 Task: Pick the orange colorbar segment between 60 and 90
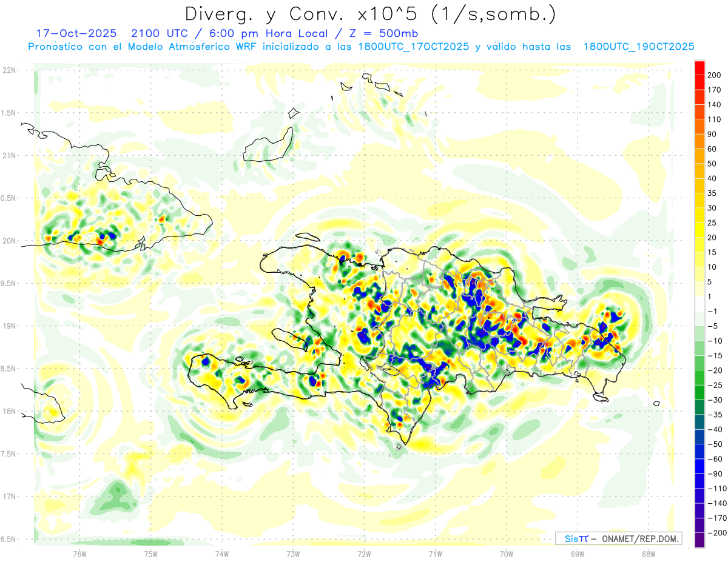pyautogui.click(x=699, y=142)
